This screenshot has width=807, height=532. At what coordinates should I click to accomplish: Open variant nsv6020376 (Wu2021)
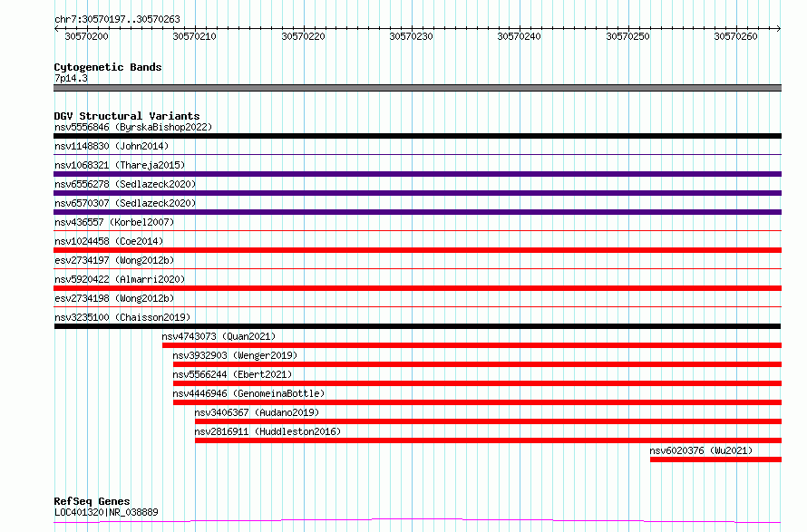click(701, 450)
